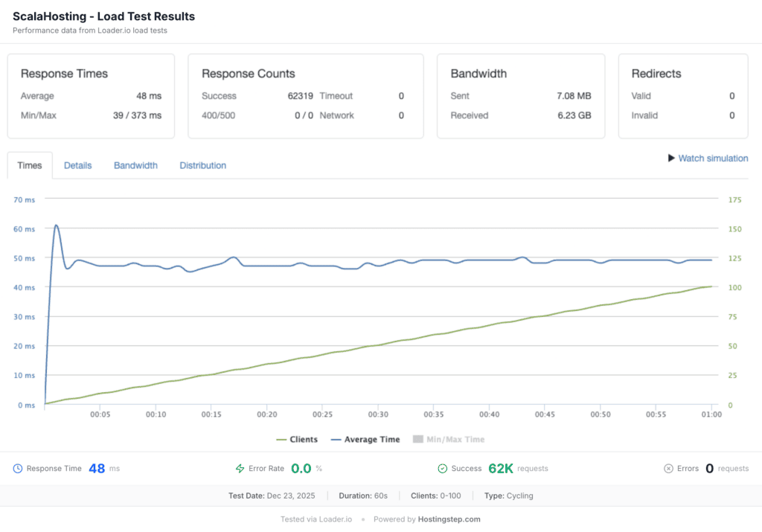Click the 'Test Date: Dec 23, 2025' text
Viewport: 762px width, 532px height.
(272, 496)
